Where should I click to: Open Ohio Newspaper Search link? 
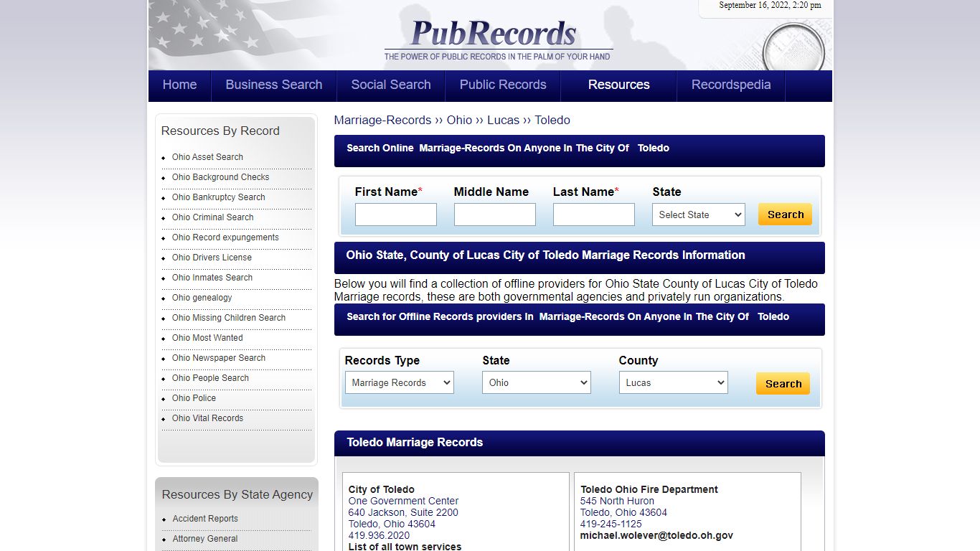(x=219, y=358)
